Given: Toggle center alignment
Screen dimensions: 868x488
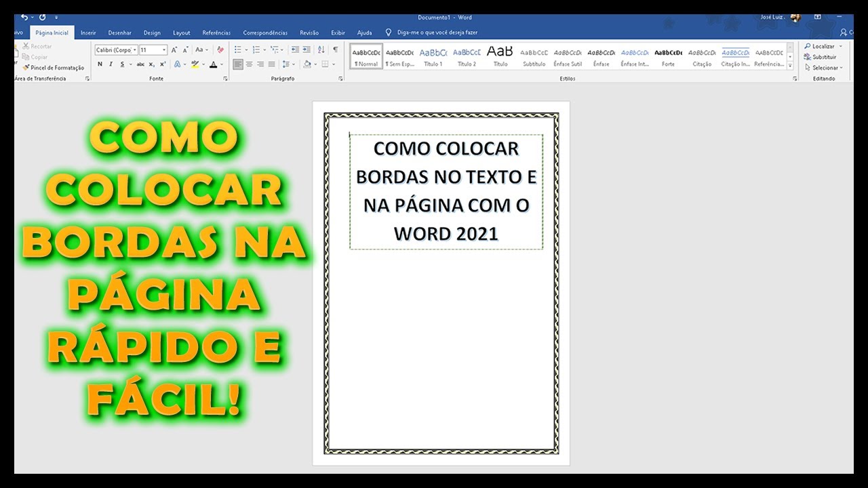Looking at the screenshot, I should click(250, 64).
